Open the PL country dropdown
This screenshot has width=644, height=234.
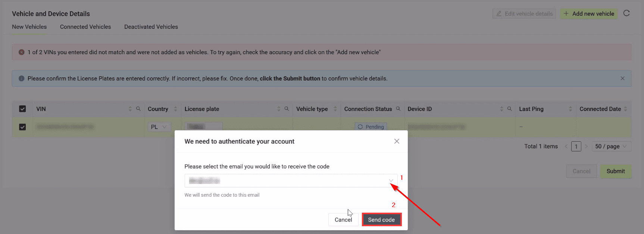pyautogui.click(x=159, y=127)
